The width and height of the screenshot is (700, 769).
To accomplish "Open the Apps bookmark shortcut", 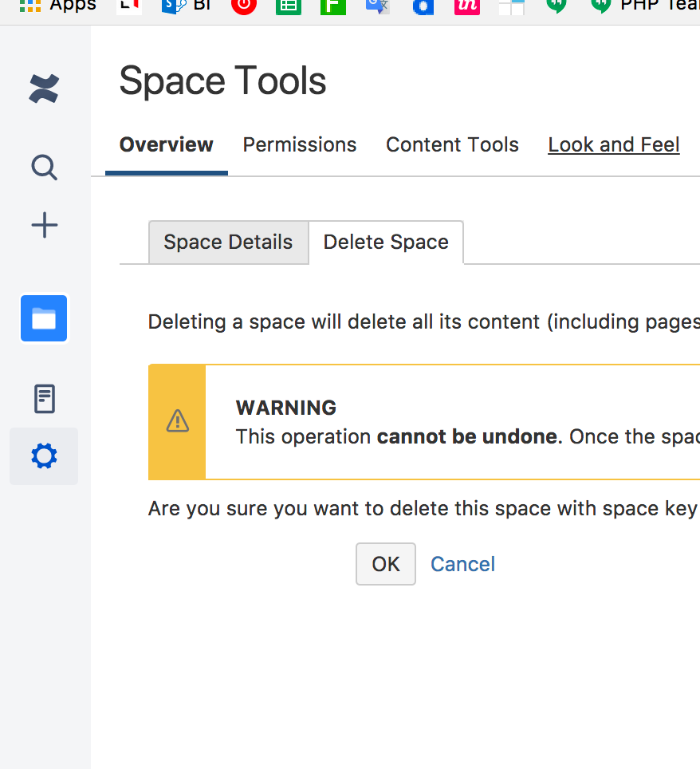I will pyautogui.click(x=58, y=6).
